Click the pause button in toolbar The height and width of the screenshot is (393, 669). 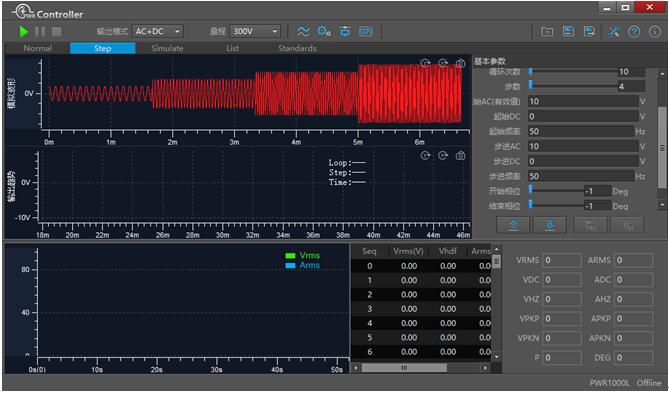click(x=40, y=32)
